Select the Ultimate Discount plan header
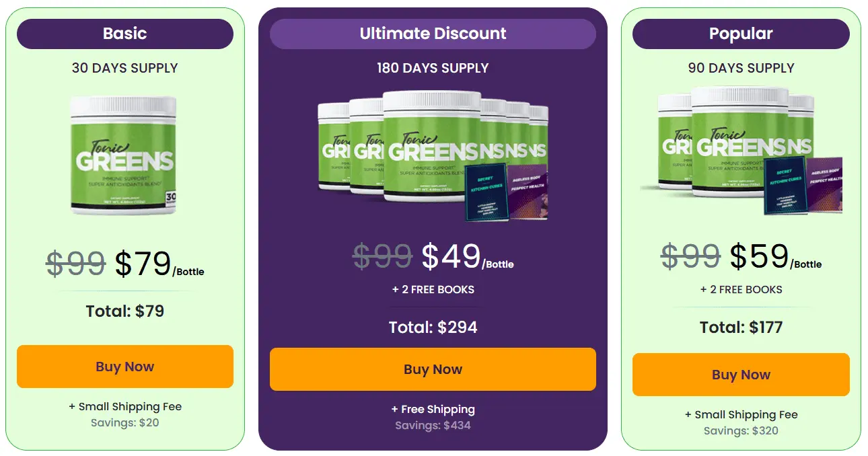The height and width of the screenshot is (456, 868). 434,33
